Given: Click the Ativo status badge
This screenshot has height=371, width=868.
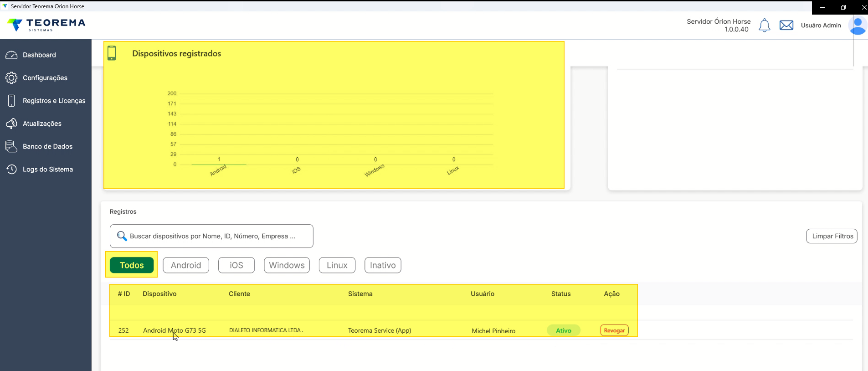Looking at the screenshot, I should 564,330.
